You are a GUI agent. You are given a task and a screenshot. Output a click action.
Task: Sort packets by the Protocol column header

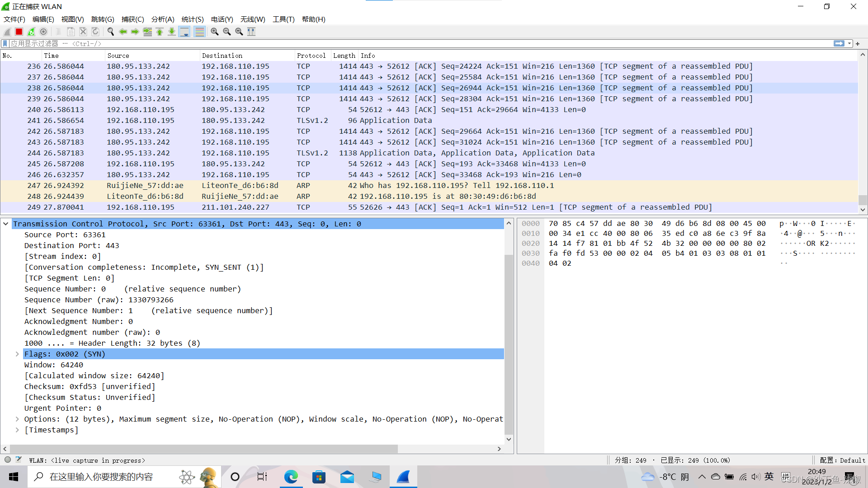point(312,56)
